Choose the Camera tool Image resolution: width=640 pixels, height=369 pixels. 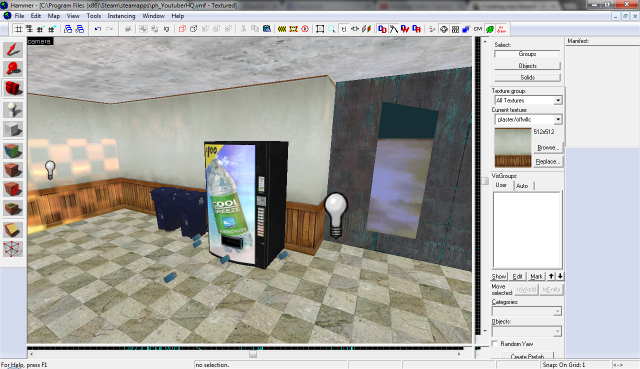click(13, 88)
